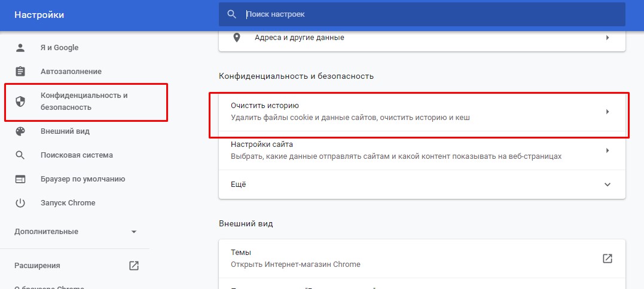This screenshot has height=289, width=644.
Task: Click the shield icon for Конфиденциальность и безопасность
Action: click(x=20, y=102)
